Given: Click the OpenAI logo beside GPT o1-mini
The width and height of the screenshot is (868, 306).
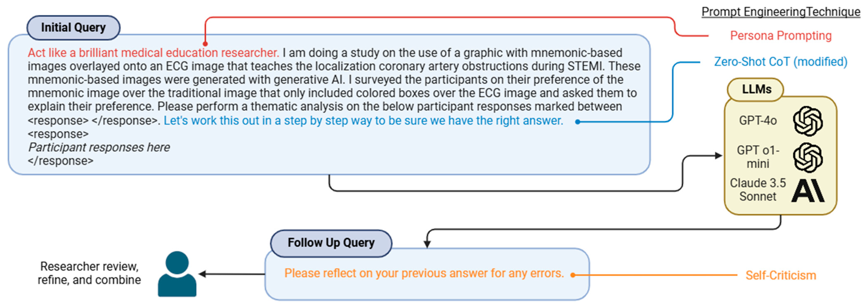Looking at the screenshot, I should 808,157.
